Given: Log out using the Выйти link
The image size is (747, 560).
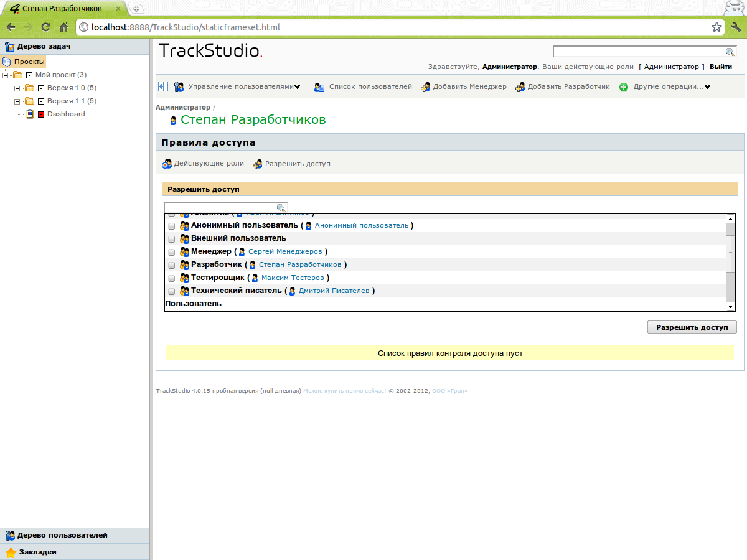Looking at the screenshot, I should pyautogui.click(x=721, y=67).
